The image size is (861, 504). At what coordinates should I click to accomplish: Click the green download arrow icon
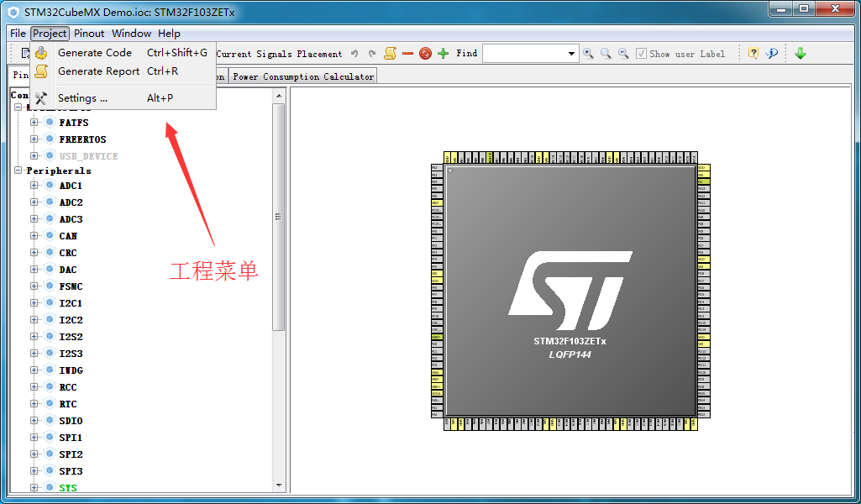[x=800, y=53]
